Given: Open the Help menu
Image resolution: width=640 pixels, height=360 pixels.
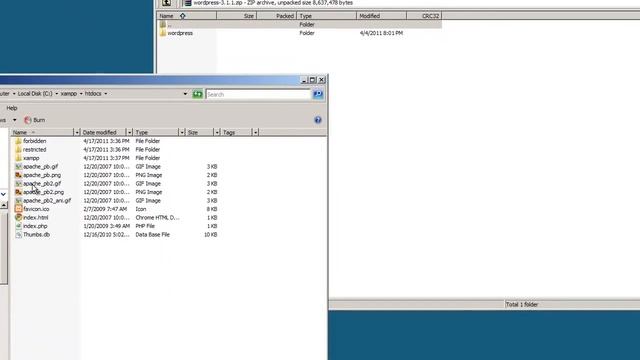Looking at the screenshot, I should pos(12,108).
